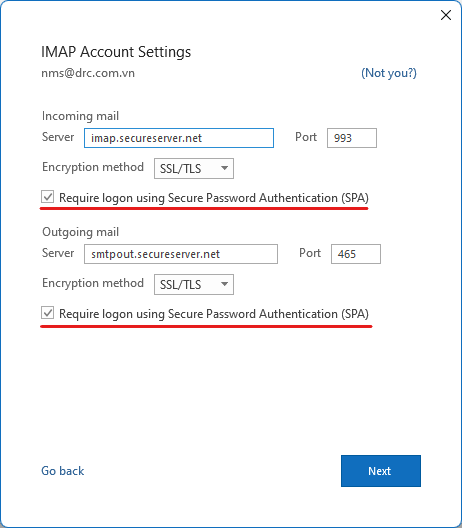Click the incoming mail encryption dropdown arrow

(224, 168)
